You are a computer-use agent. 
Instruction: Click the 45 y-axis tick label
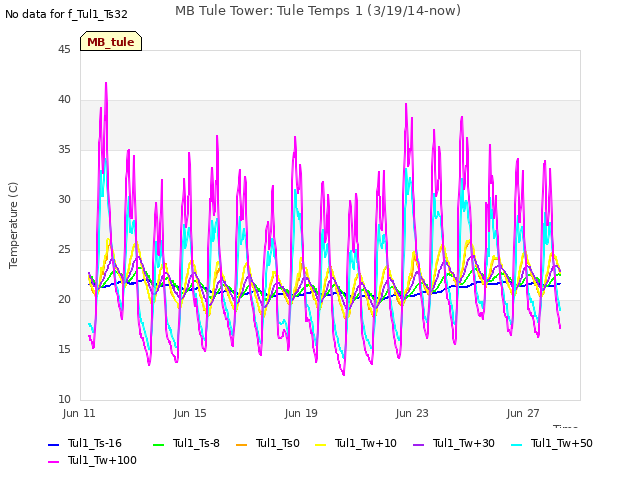pos(64,50)
